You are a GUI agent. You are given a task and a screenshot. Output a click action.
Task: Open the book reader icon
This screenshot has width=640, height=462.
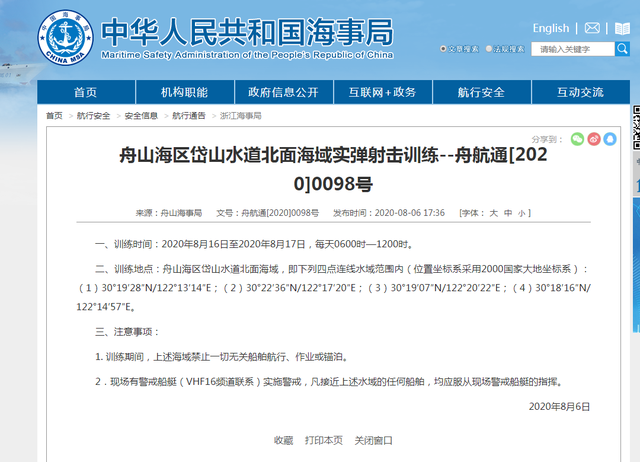tap(622, 29)
